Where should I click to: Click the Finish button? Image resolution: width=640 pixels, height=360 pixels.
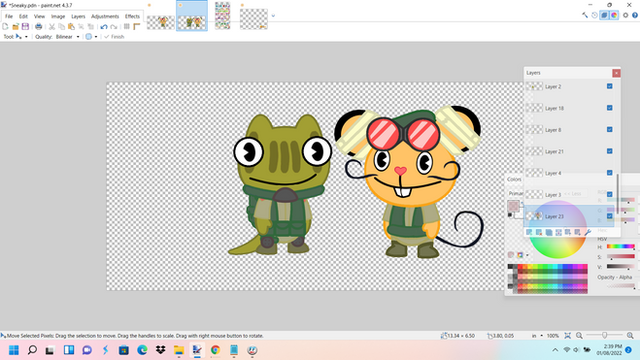click(114, 37)
